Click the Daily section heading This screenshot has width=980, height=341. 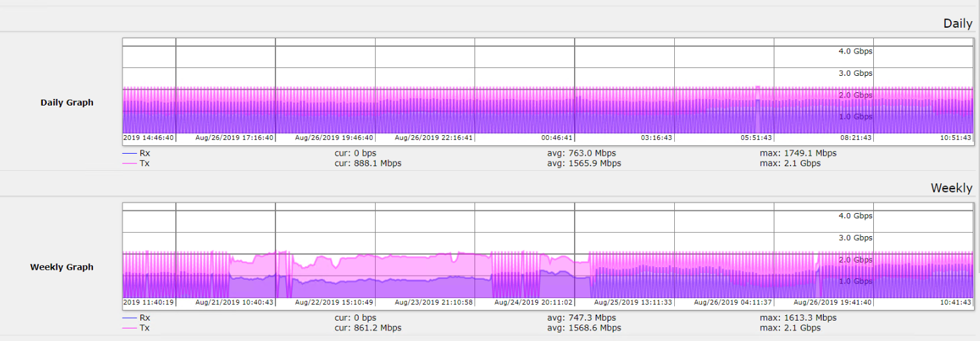[958, 24]
